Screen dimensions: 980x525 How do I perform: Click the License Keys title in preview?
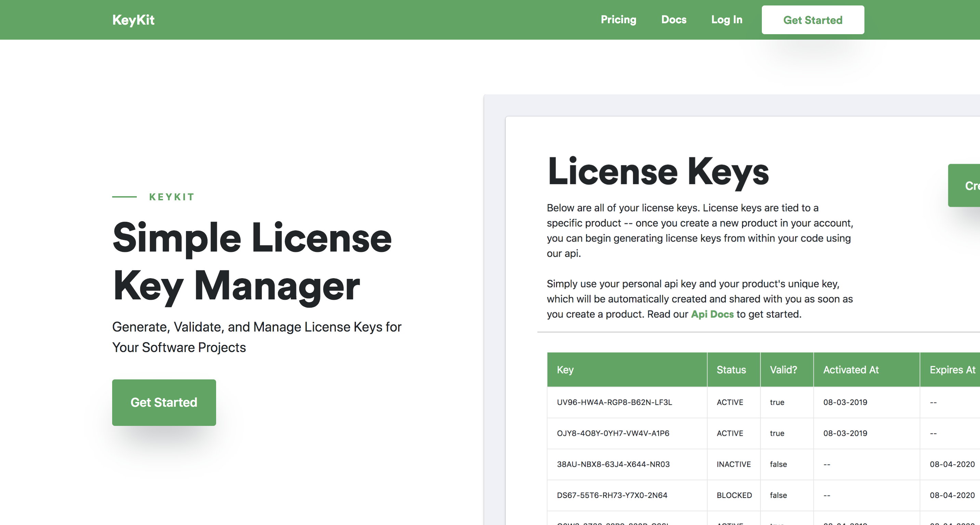(x=658, y=172)
